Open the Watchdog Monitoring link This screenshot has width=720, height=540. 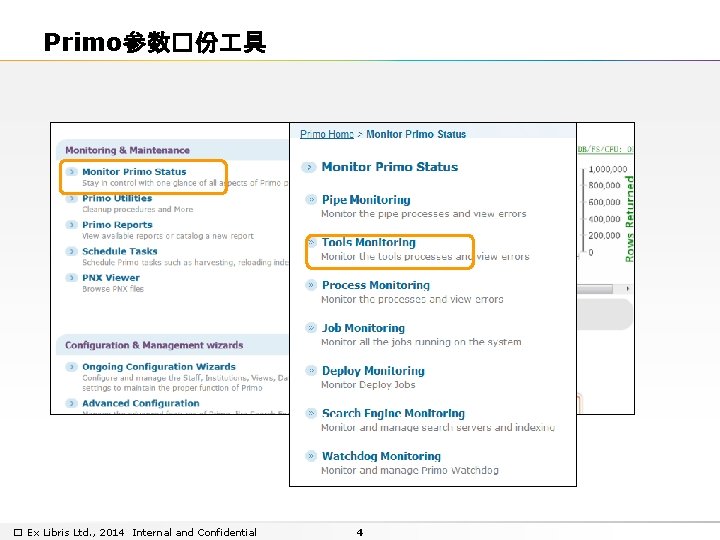coord(381,456)
